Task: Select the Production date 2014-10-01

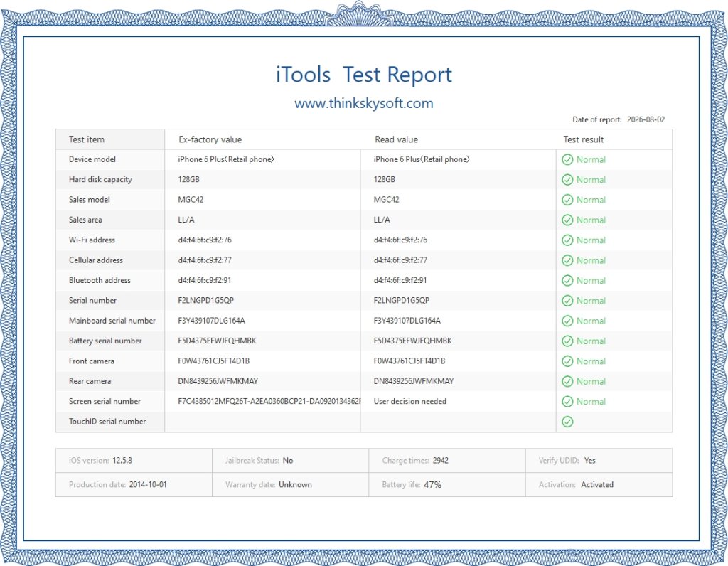Action: coord(148,485)
